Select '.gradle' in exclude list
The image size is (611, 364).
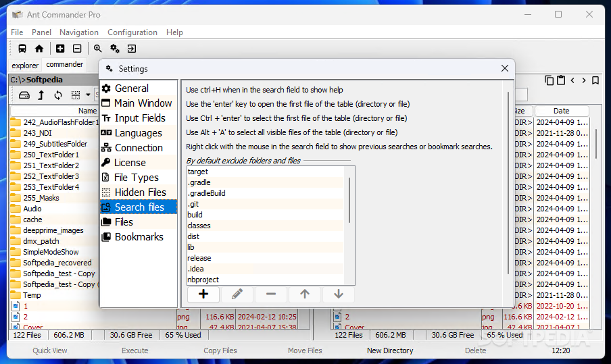(x=266, y=182)
